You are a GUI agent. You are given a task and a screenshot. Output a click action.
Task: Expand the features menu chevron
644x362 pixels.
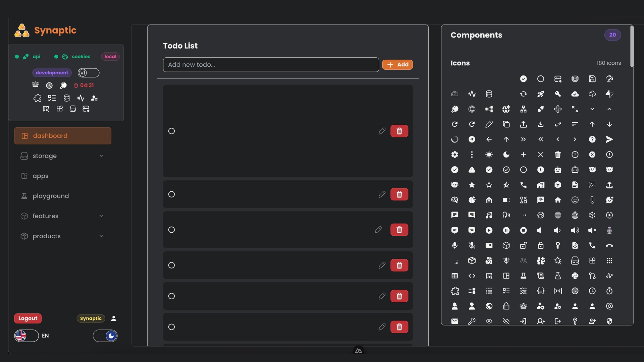coord(101,216)
